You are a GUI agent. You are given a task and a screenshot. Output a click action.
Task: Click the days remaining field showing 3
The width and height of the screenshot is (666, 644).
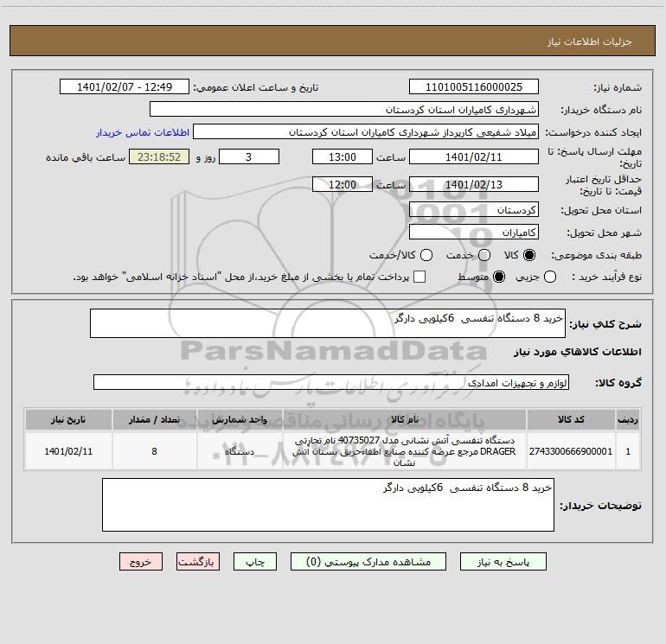[x=249, y=156]
